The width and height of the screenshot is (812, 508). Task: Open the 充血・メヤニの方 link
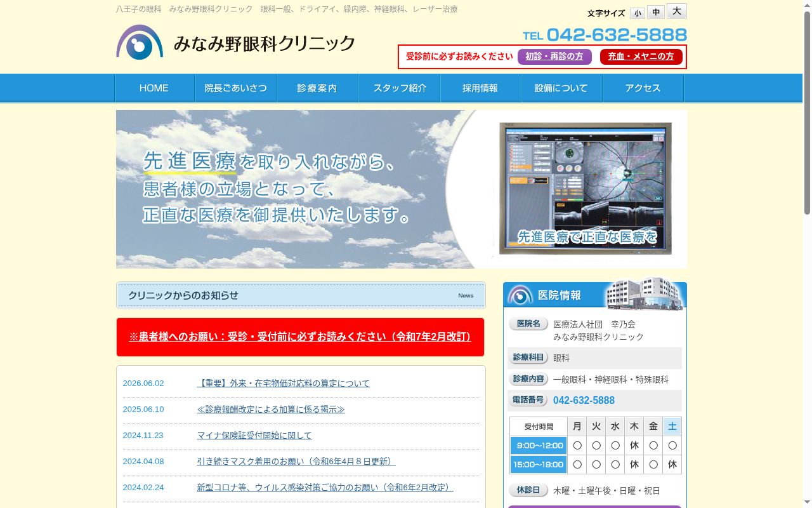coord(641,57)
